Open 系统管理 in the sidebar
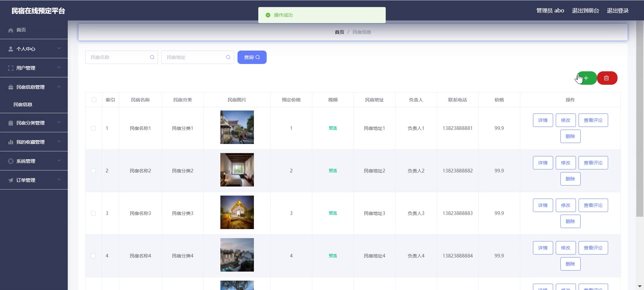 (x=34, y=161)
